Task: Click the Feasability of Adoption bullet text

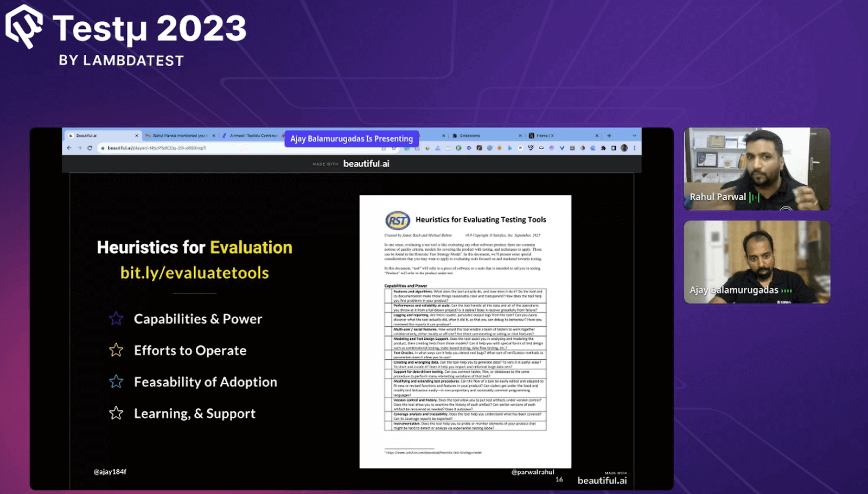Action: tap(206, 382)
